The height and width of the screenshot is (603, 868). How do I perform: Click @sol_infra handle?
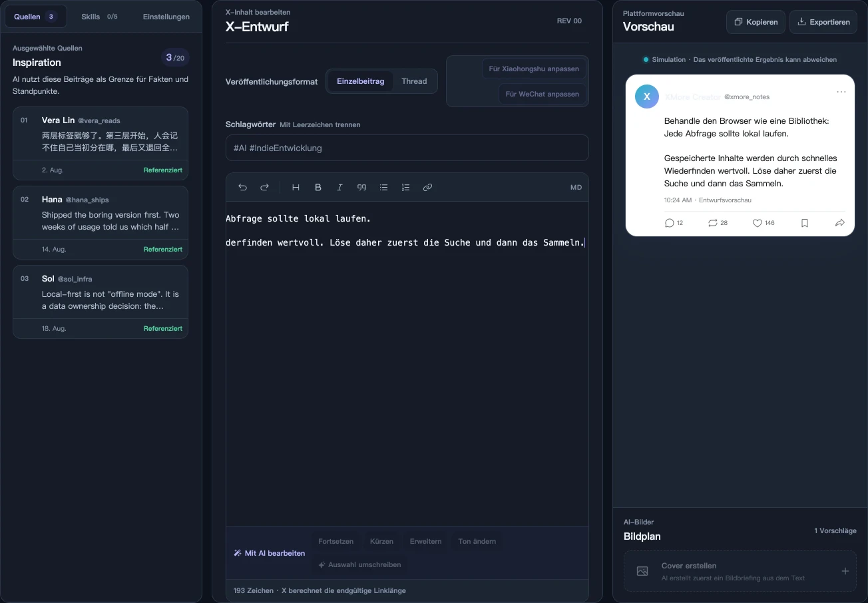75,279
